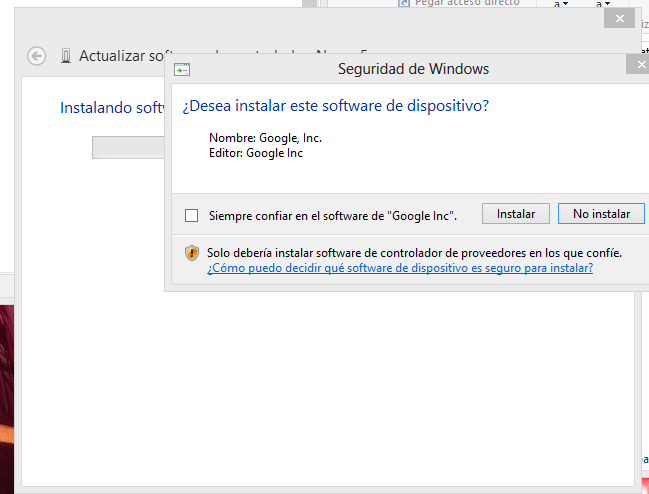Click the device icon beside Actualizar software
The height and width of the screenshot is (494, 649).
[65, 56]
